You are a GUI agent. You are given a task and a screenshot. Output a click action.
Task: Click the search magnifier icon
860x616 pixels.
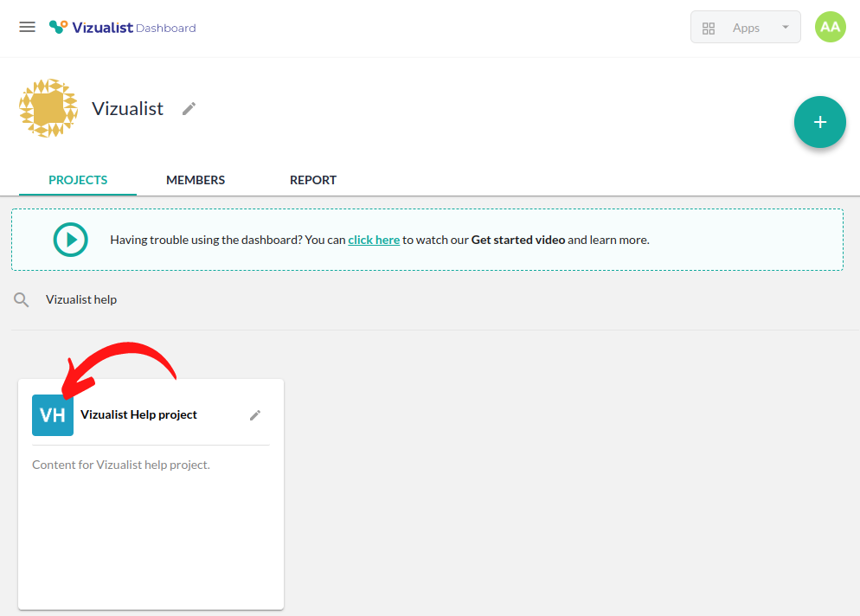coord(22,299)
